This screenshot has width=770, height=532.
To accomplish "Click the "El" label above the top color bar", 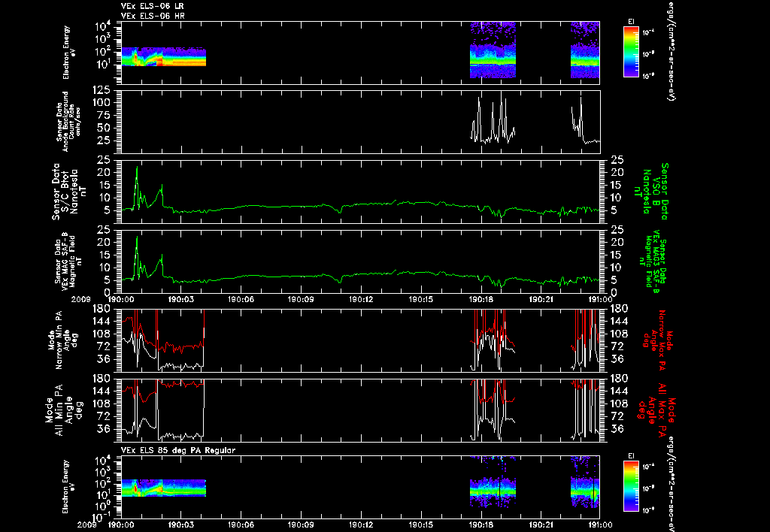I will (631, 22).
